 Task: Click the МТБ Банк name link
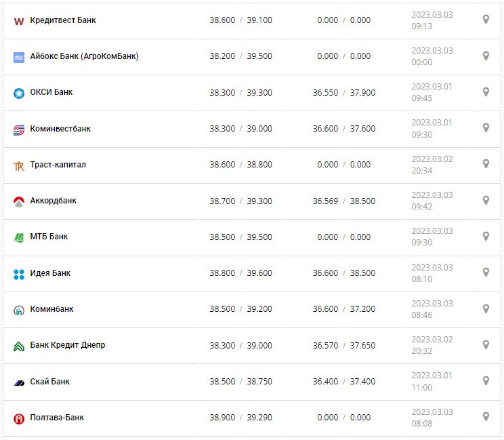(49, 237)
